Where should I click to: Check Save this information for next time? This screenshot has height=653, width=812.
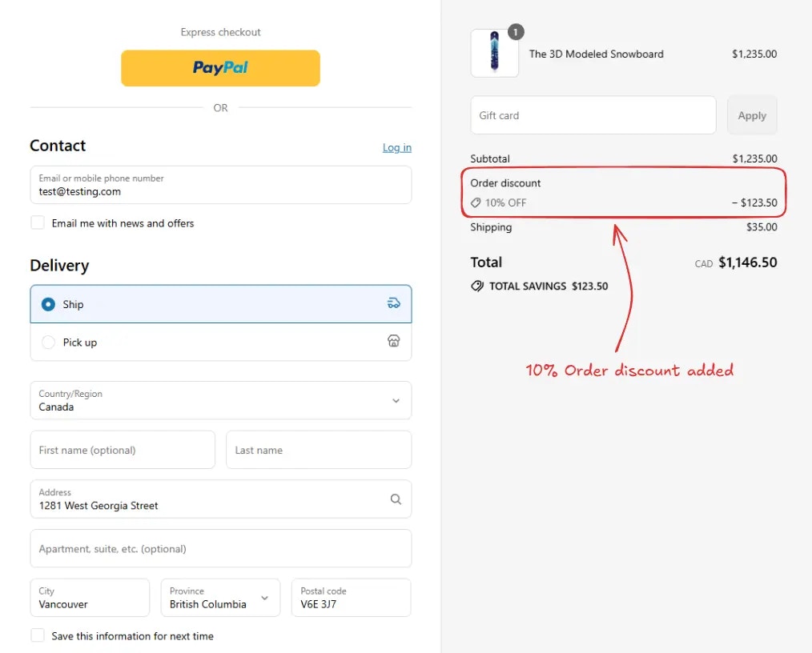pyautogui.click(x=38, y=636)
